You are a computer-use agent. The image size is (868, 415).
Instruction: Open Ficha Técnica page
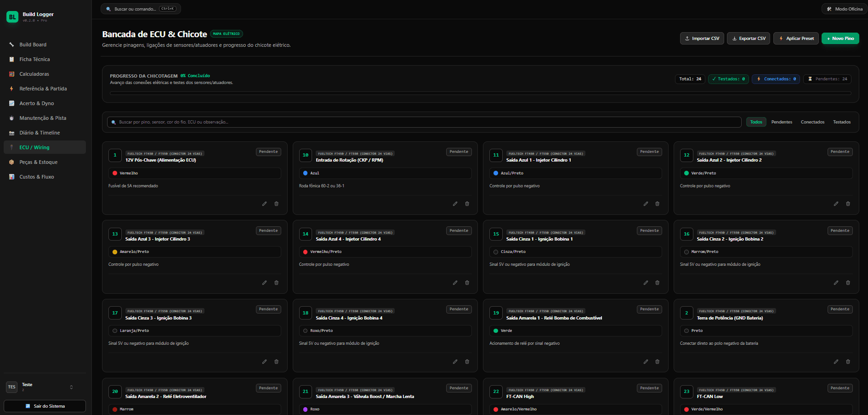click(x=45, y=59)
